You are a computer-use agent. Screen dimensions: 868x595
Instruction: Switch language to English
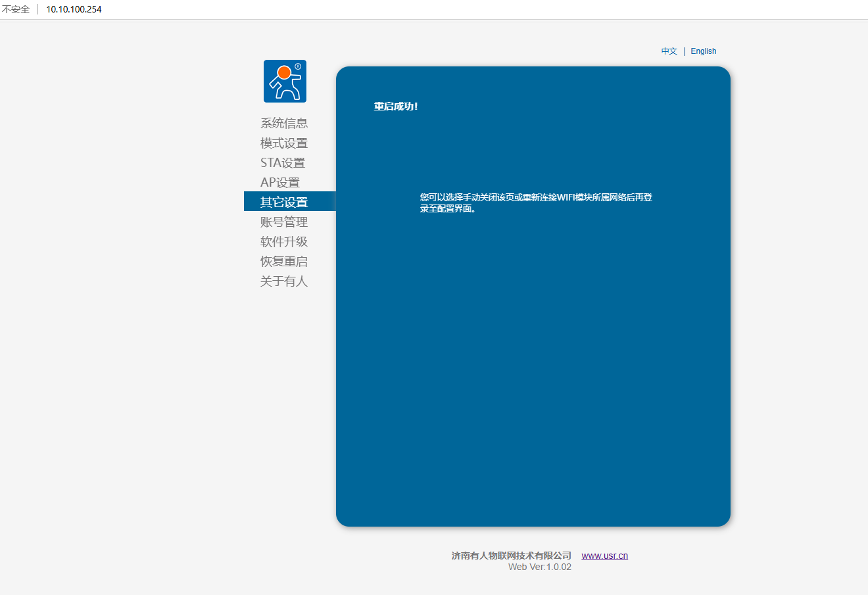(x=703, y=51)
